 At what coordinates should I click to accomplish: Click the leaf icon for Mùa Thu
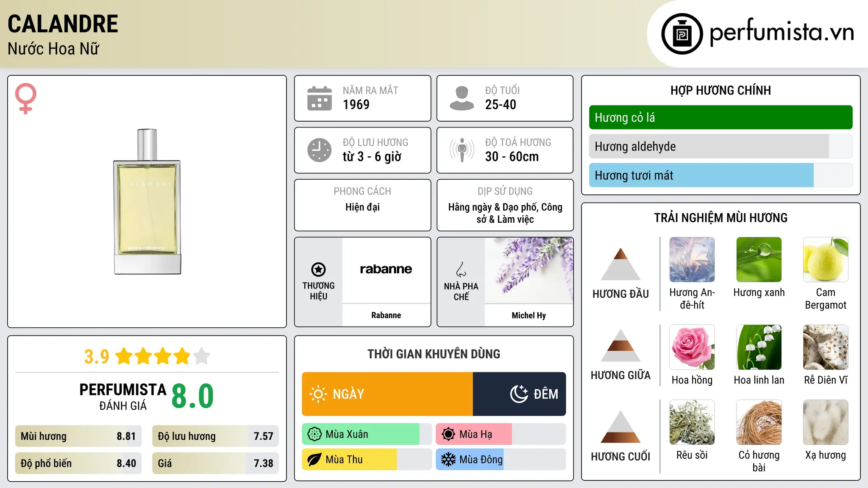point(314,460)
